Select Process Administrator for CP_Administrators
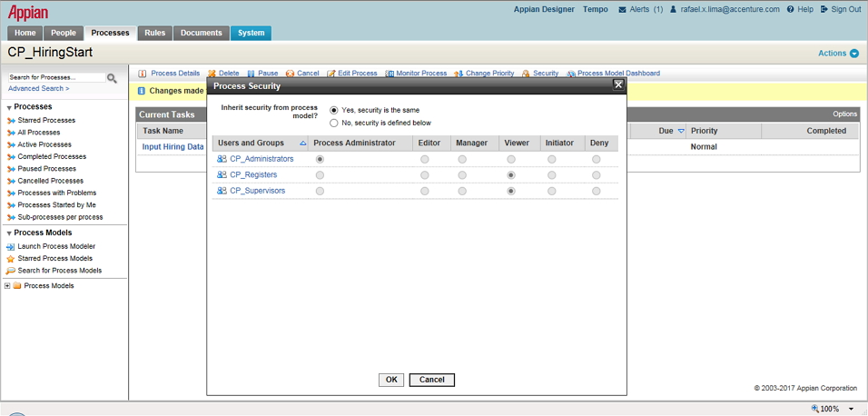Viewport: 868px width, 416px height. pyautogui.click(x=320, y=159)
